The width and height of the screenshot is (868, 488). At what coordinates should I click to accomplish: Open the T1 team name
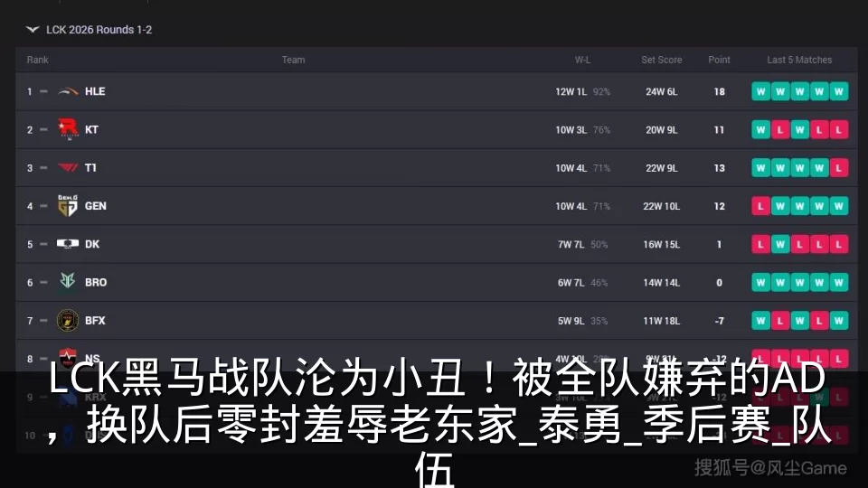pos(90,168)
